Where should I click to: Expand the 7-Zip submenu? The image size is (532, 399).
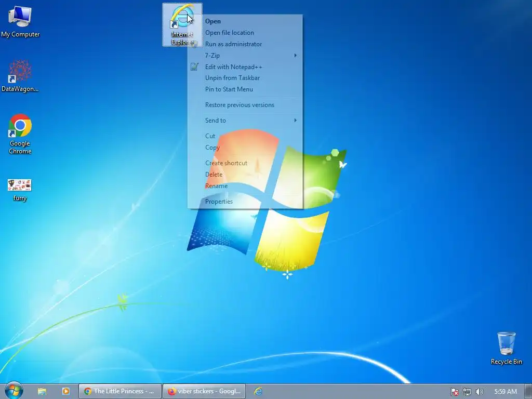pyautogui.click(x=245, y=55)
